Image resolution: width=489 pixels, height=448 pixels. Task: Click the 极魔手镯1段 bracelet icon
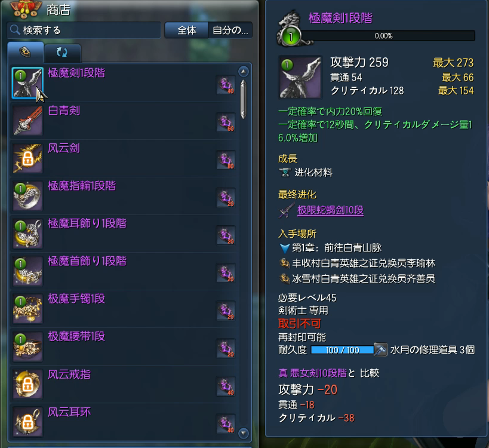tap(27, 309)
